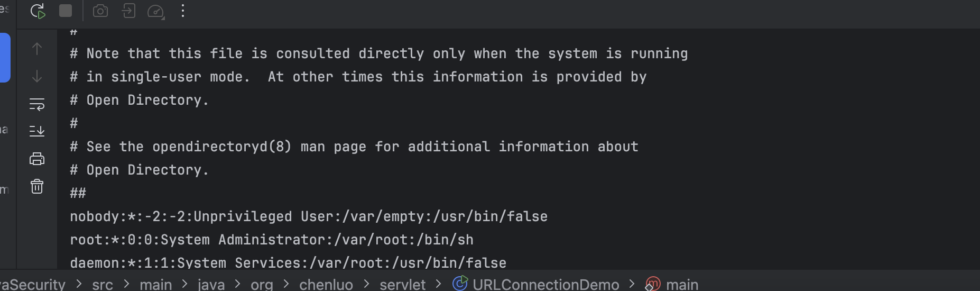Click the root:*:0:0 System Administrator output line
This screenshot has width=980, height=291.
point(272,240)
